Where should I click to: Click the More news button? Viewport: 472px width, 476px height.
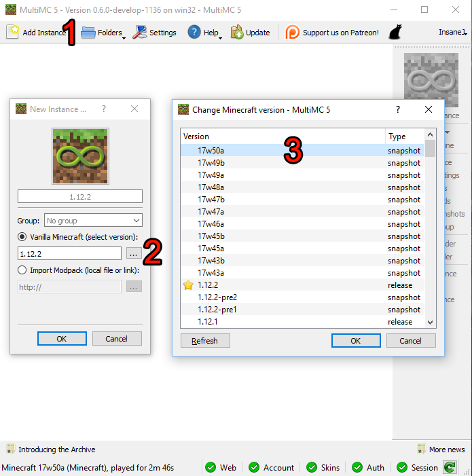point(441,450)
